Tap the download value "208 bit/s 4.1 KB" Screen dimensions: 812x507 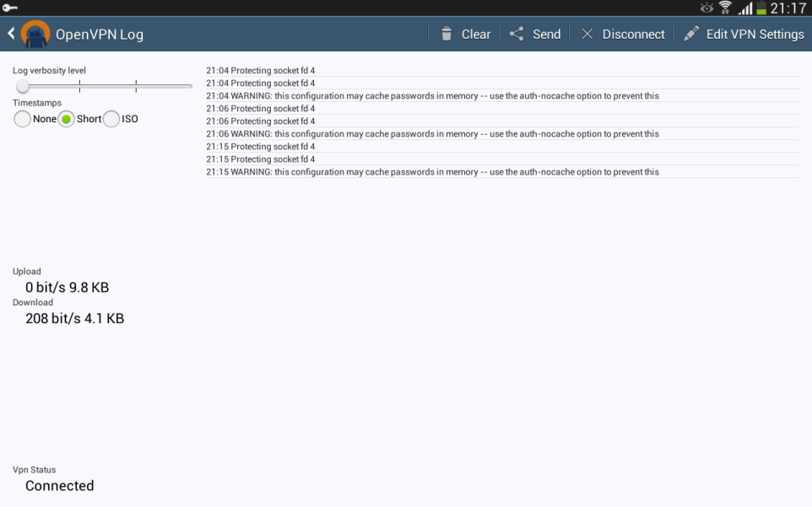74,318
